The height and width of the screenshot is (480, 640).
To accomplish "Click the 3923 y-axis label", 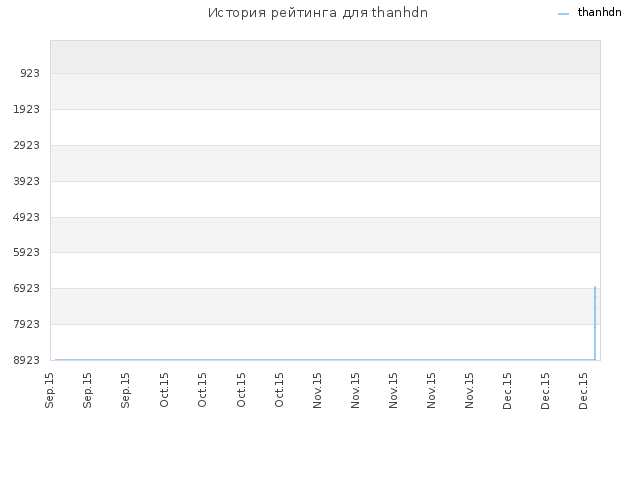I will pyautogui.click(x=27, y=181).
